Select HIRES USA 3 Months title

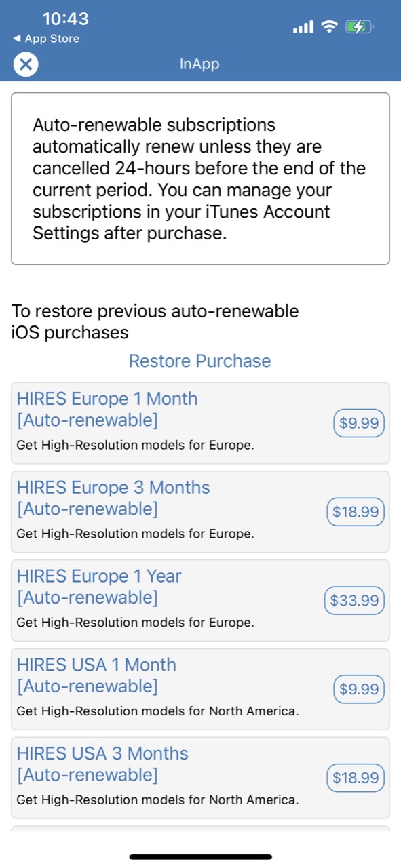(x=102, y=764)
